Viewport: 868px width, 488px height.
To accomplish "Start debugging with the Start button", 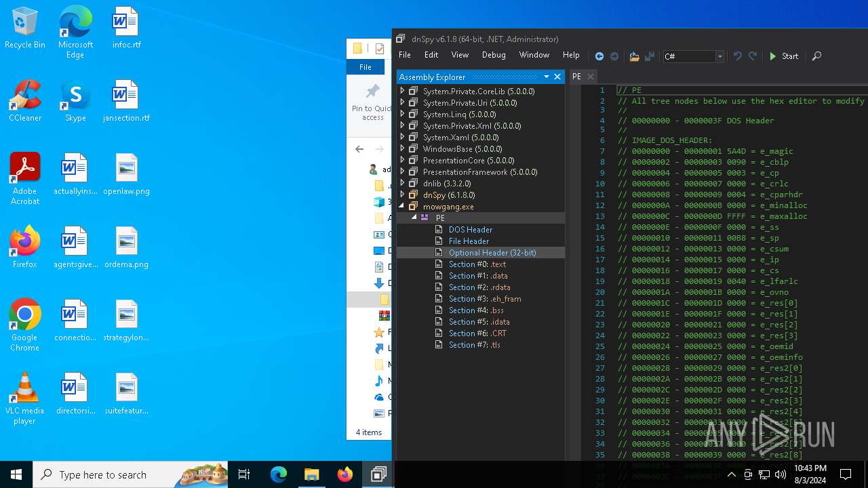I will click(784, 56).
